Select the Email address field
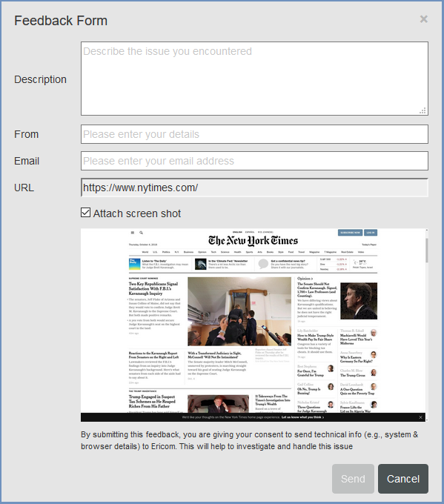444x504 pixels. click(254, 161)
